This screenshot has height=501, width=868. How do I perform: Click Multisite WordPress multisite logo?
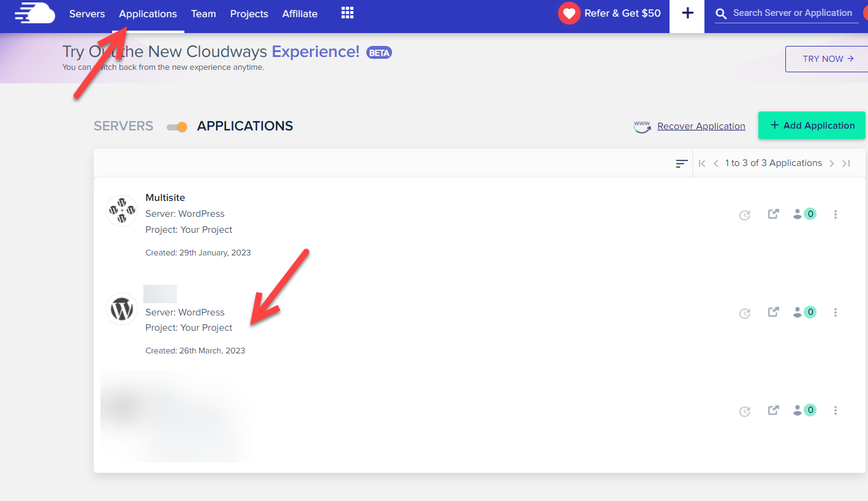[x=121, y=210]
